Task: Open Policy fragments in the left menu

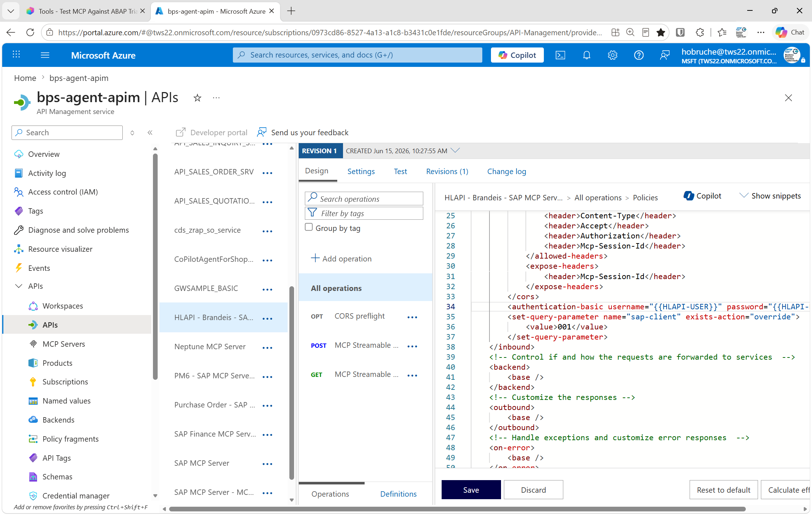Action: pos(71,439)
